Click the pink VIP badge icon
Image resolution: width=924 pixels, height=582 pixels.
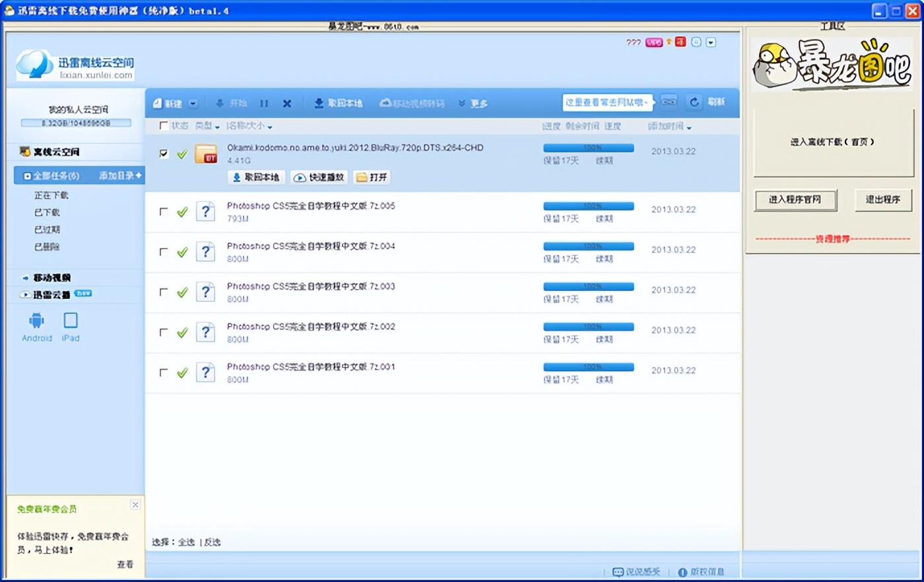[653, 42]
